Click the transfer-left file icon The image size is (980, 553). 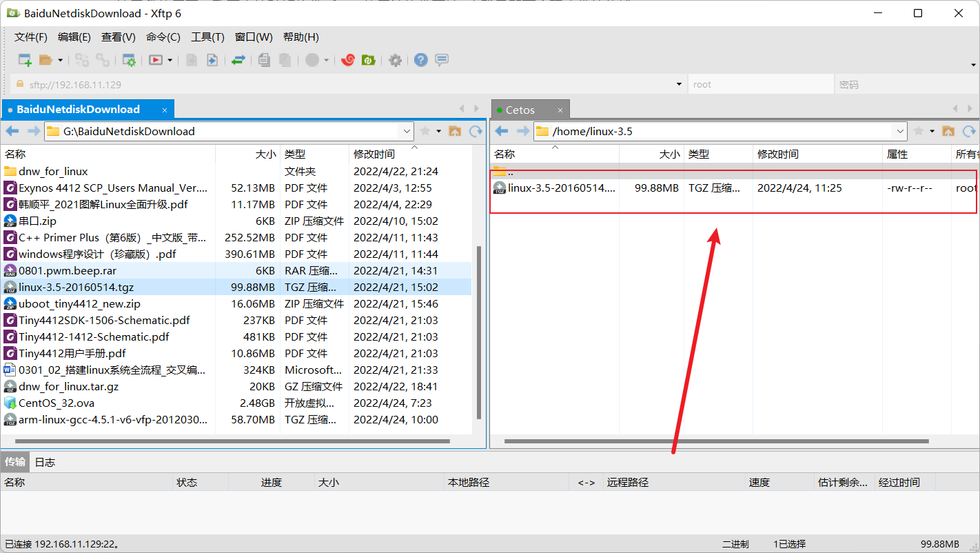[192, 60]
